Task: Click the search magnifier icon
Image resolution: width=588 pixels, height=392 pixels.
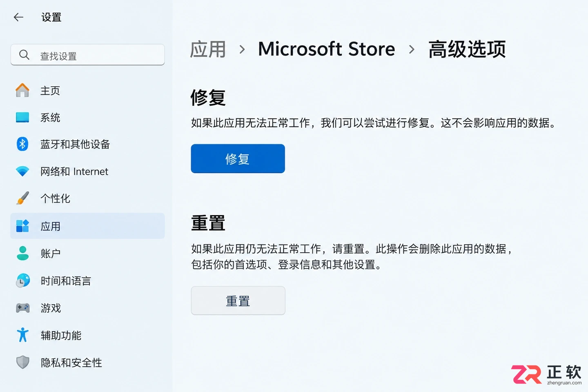Action: point(24,55)
